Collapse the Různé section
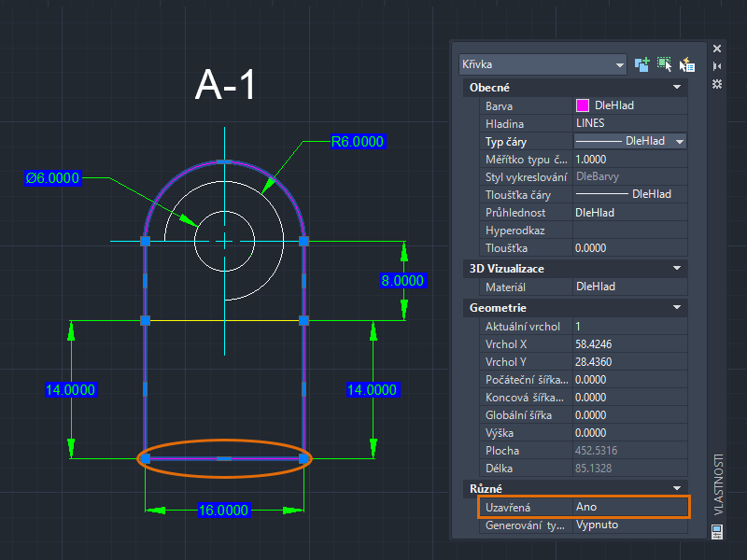The height and width of the screenshot is (560, 747). [x=677, y=487]
